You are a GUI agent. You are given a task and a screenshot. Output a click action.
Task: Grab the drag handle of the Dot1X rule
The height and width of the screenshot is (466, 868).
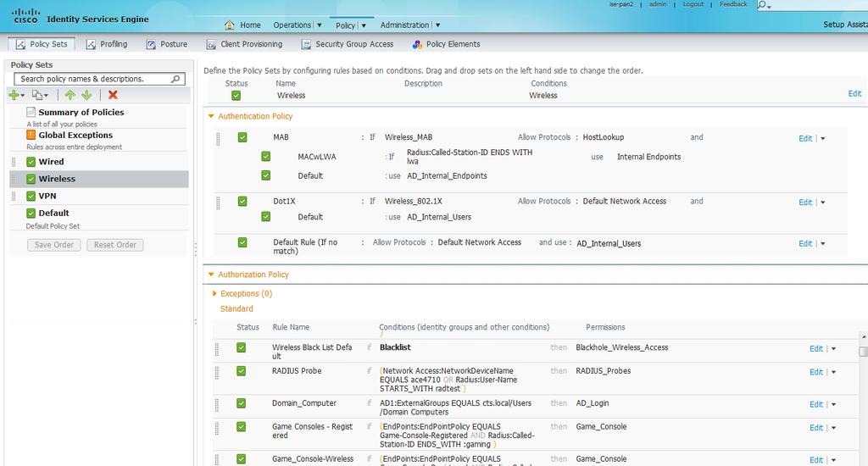218,203
